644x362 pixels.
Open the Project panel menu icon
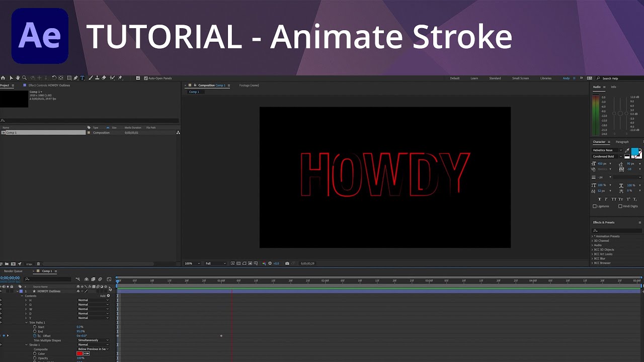(13, 85)
